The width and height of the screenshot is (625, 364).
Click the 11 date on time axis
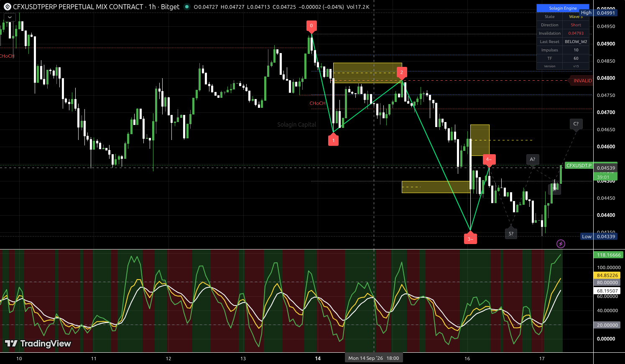(x=94, y=358)
